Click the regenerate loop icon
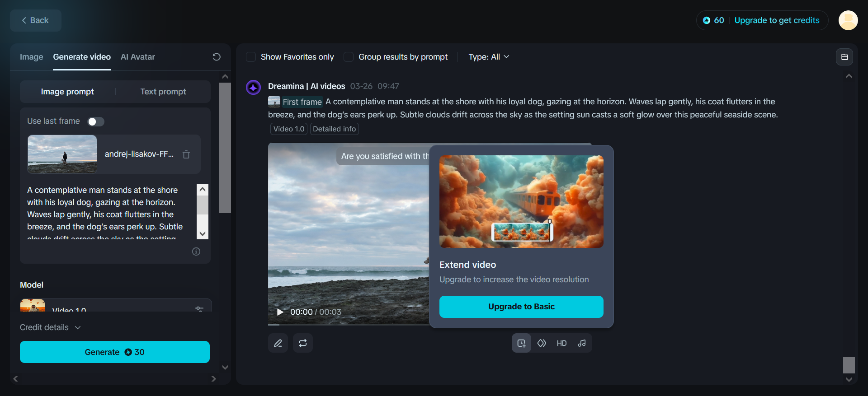868x396 pixels. pyautogui.click(x=303, y=343)
